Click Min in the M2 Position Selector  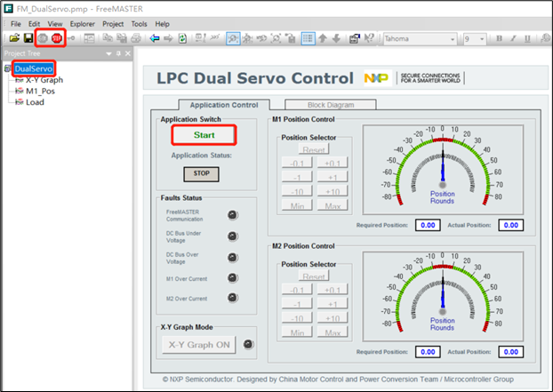click(x=297, y=332)
